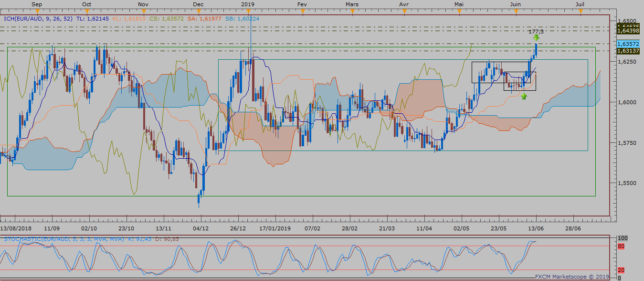Image resolution: width=644 pixels, height=281 pixels.
Task: Click the 21/03 date label
Action: [x=387, y=228]
